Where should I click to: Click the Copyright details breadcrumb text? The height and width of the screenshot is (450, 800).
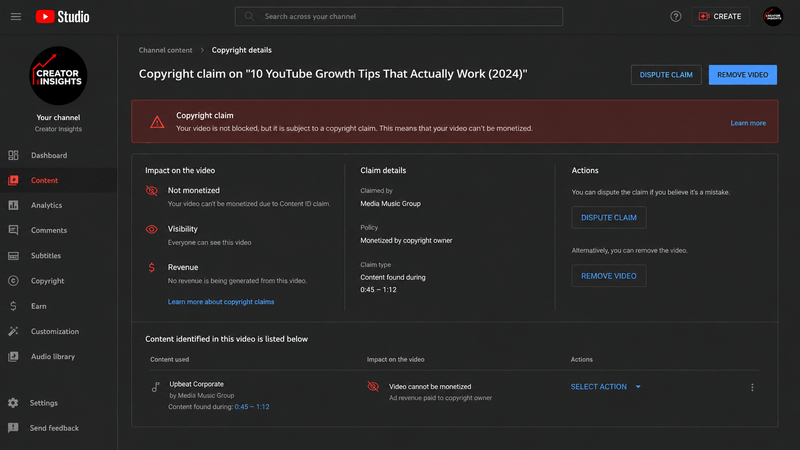241,50
